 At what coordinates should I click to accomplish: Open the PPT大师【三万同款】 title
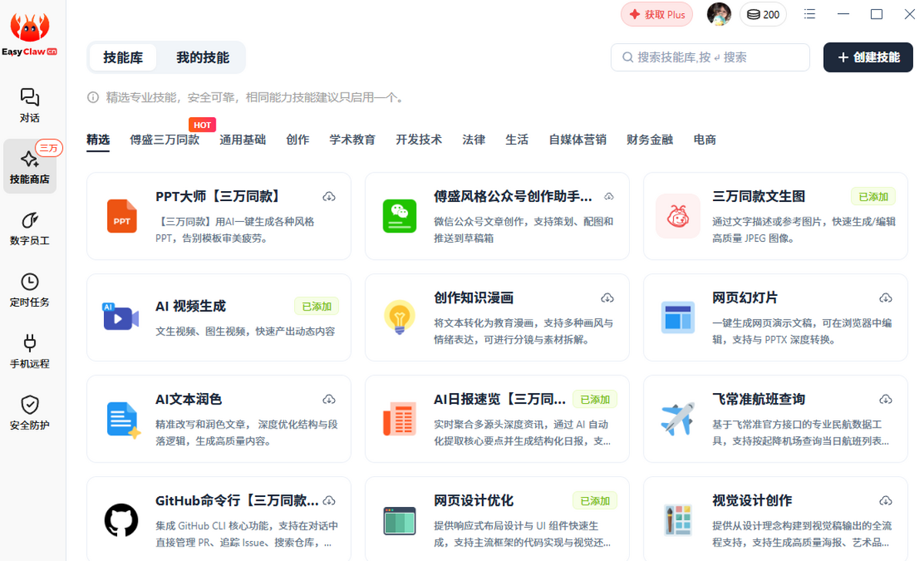pyautogui.click(x=217, y=197)
